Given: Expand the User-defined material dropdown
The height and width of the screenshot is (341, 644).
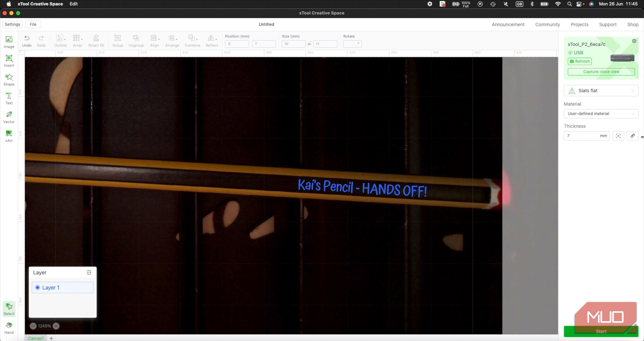Looking at the screenshot, I should 601,113.
